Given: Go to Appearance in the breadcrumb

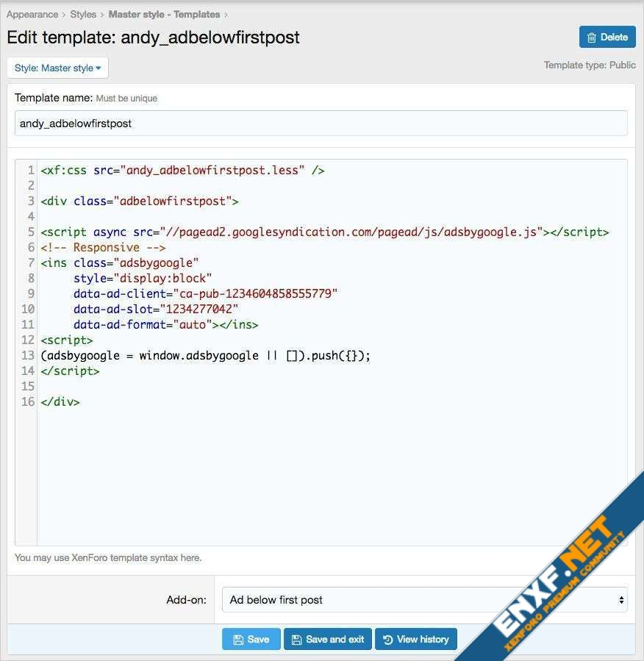Looking at the screenshot, I should [x=32, y=14].
